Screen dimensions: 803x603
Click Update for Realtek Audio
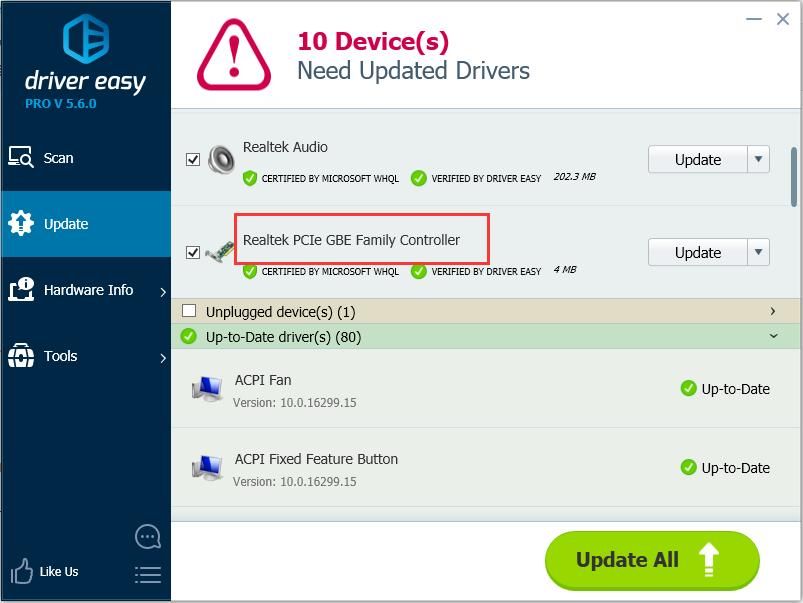click(697, 159)
